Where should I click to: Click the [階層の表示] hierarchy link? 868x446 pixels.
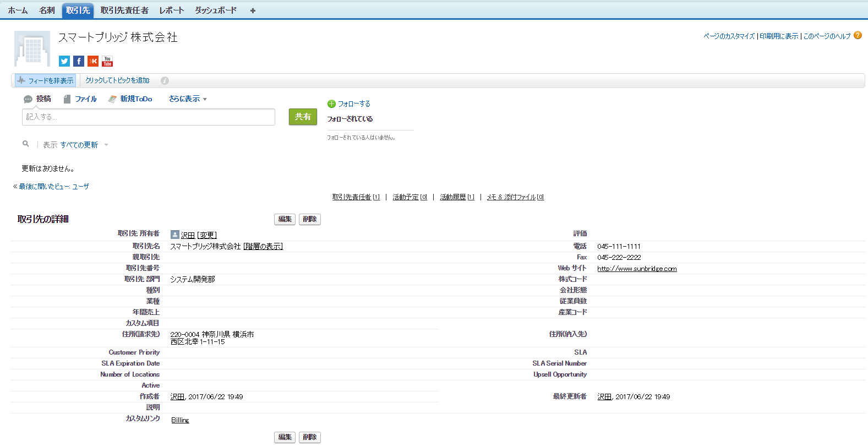pos(263,246)
